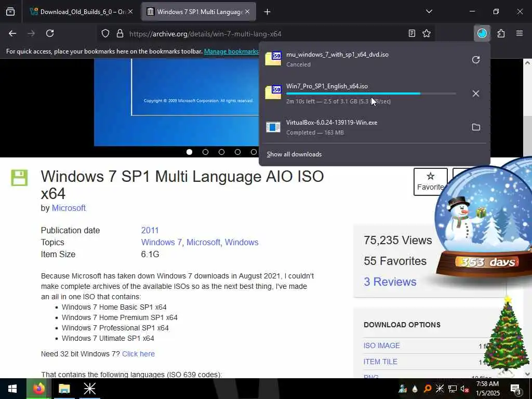Open the Windows 7 topic link

click(162, 242)
